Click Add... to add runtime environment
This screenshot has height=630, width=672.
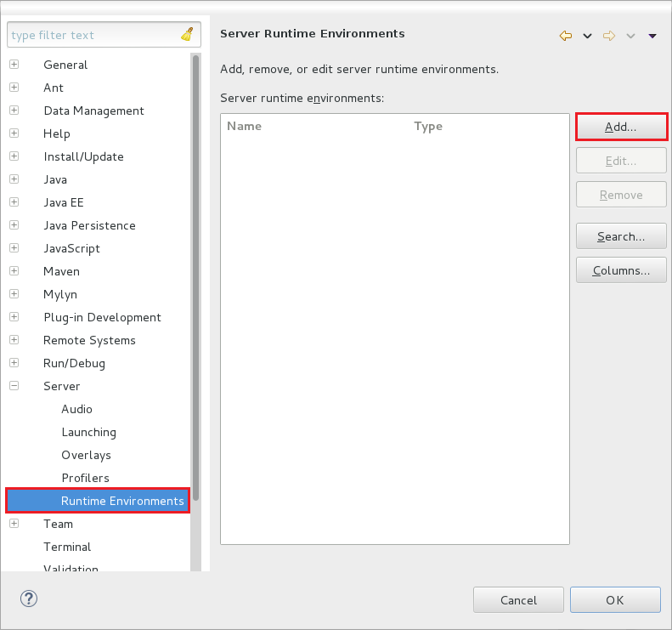click(621, 127)
